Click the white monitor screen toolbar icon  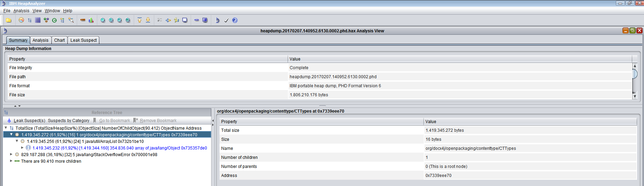185,20
